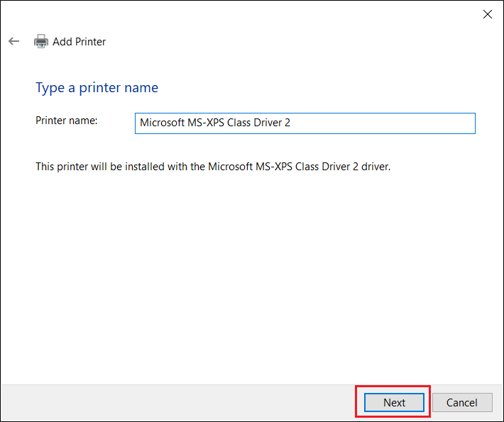Click the 'Type a printer name' heading

tap(97, 88)
